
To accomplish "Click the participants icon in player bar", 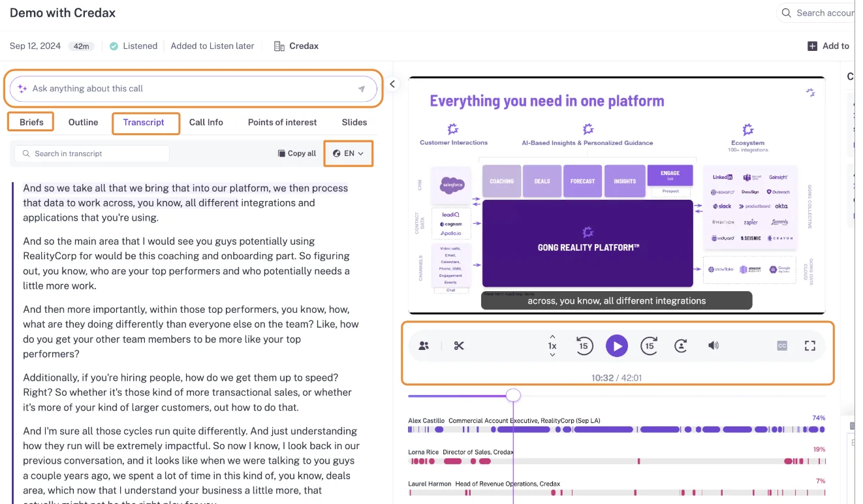I will pyautogui.click(x=424, y=346).
